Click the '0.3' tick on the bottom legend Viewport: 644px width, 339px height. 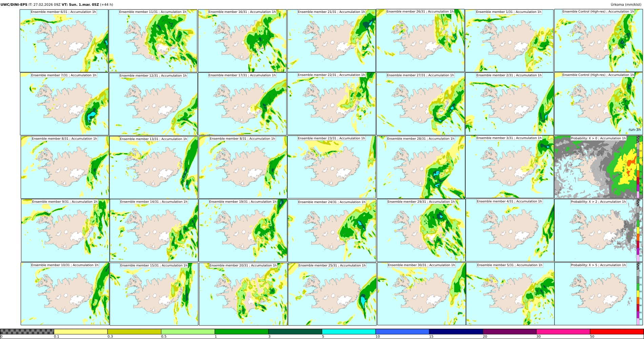pos(110,337)
